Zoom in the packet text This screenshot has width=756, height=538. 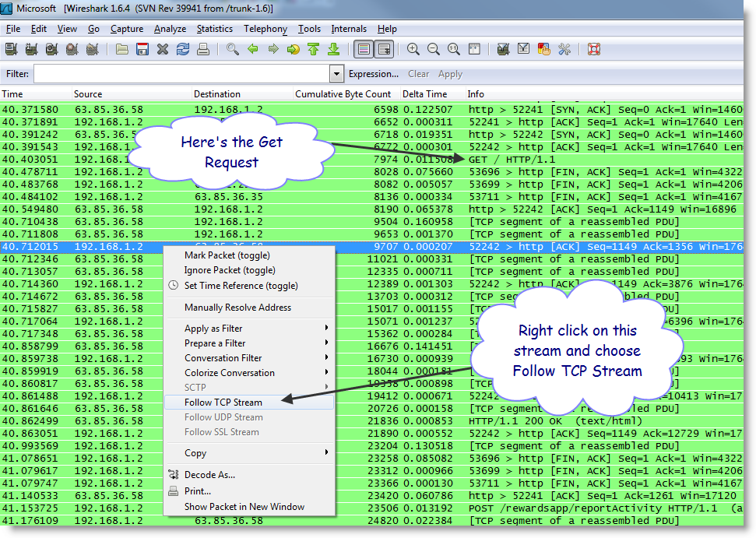click(x=413, y=49)
